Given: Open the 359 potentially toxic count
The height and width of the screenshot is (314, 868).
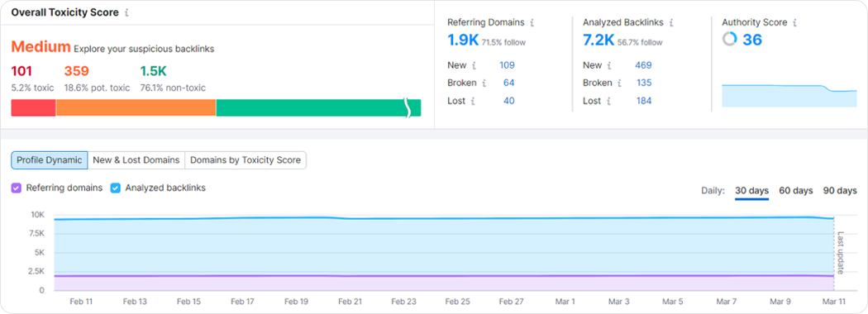Looking at the screenshot, I should [76, 71].
